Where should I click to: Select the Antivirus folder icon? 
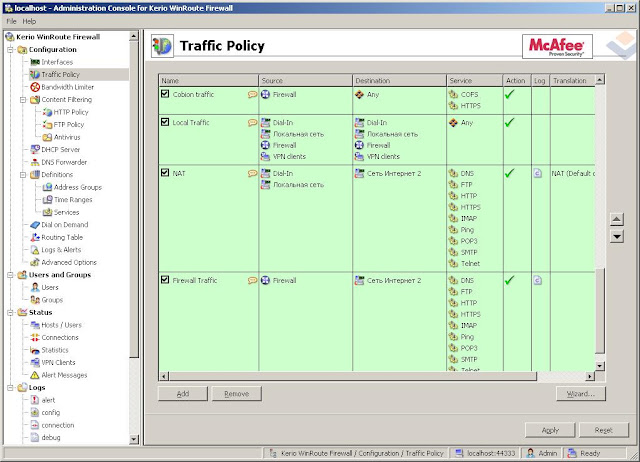pos(47,137)
